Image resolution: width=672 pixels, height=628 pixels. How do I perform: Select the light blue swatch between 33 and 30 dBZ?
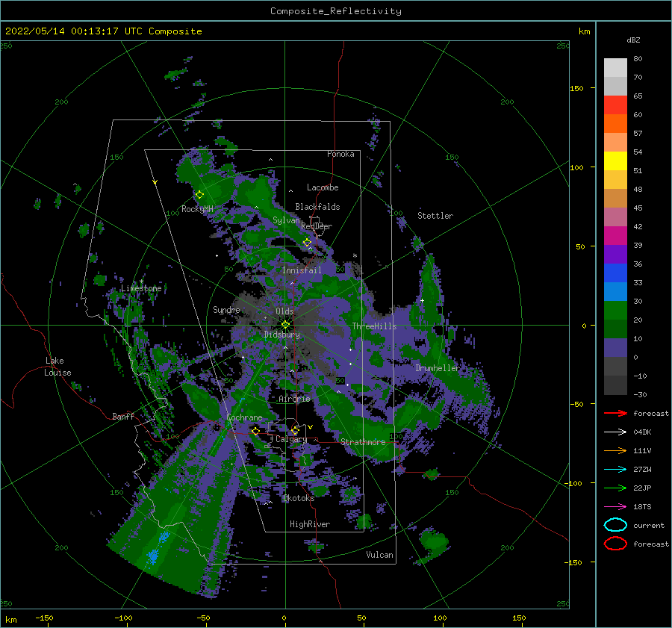[615, 292]
